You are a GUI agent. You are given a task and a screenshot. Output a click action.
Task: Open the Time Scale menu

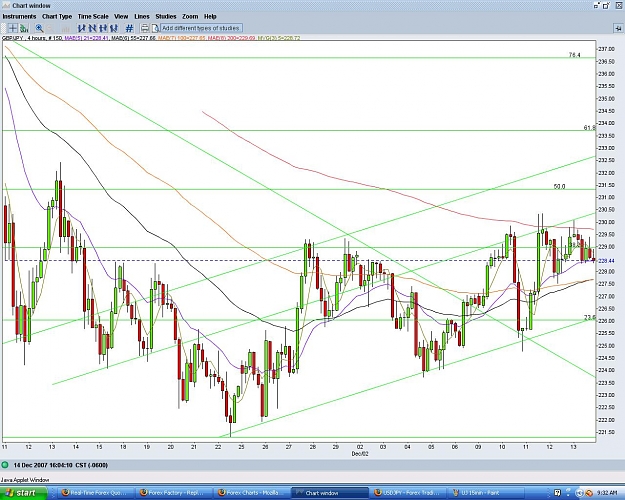[x=93, y=16]
